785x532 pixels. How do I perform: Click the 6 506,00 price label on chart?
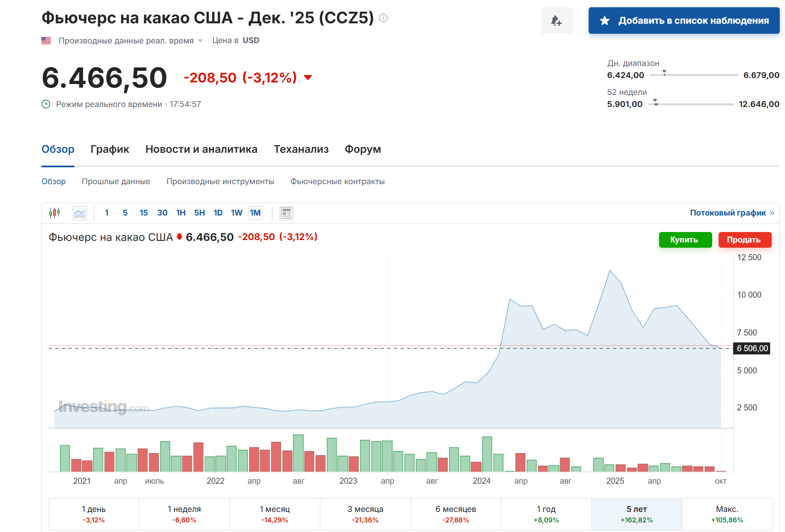tap(752, 348)
